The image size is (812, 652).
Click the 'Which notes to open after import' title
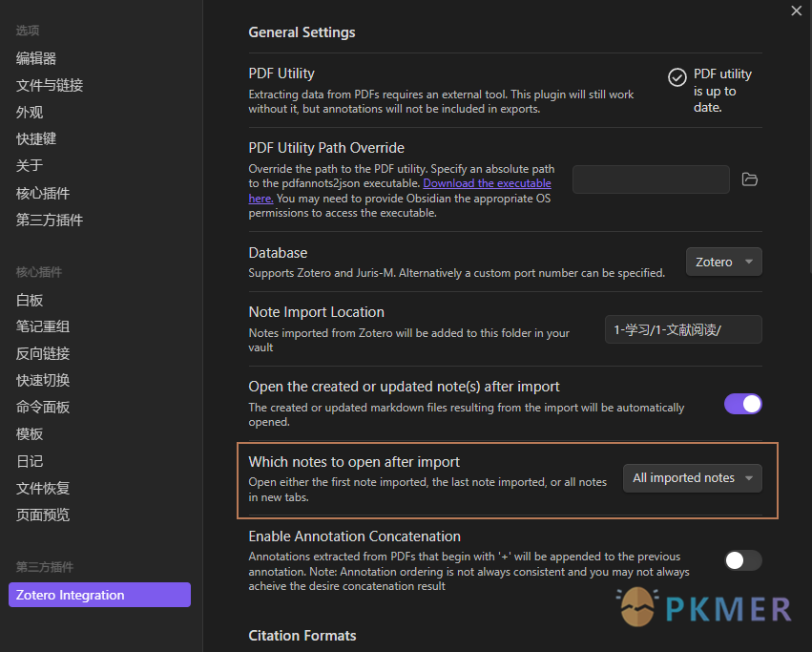point(354,462)
